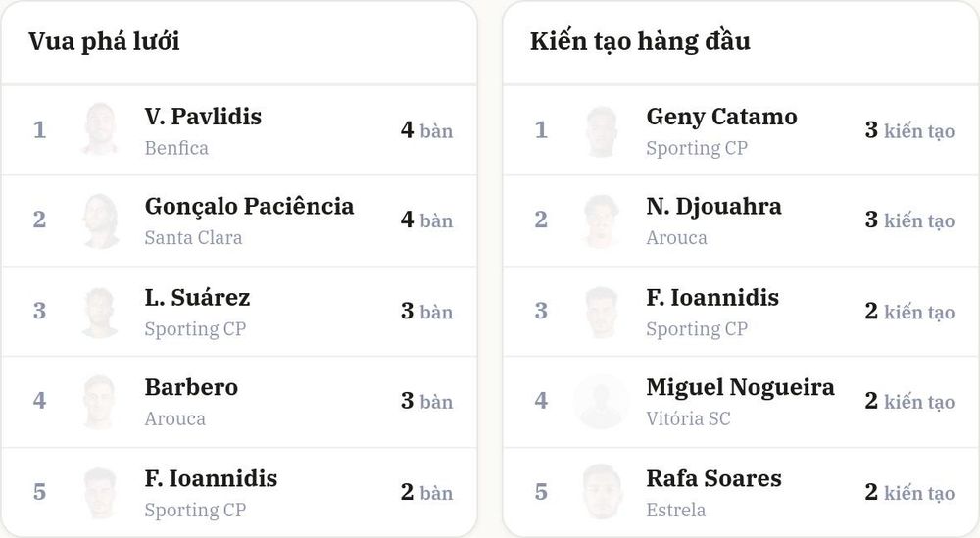
Task: Click the Vitória SC team label
Action: coord(688,418)
